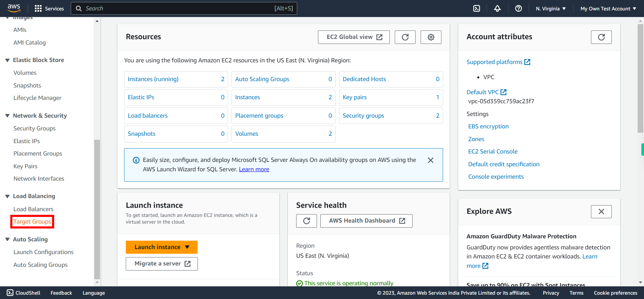Open EC2 Serial Console settings
The image size is (644, 299).
pyautogui.click(x=493, y=152)
